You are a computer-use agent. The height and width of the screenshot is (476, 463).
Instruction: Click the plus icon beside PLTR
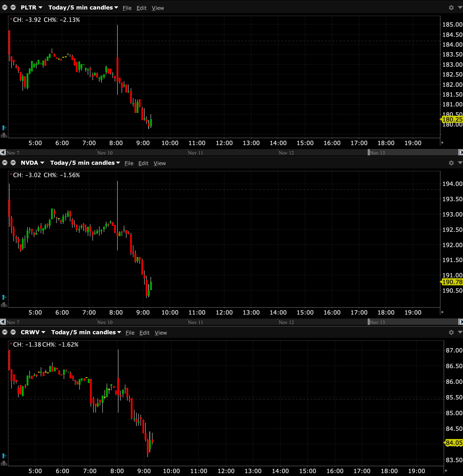[13, 7]
